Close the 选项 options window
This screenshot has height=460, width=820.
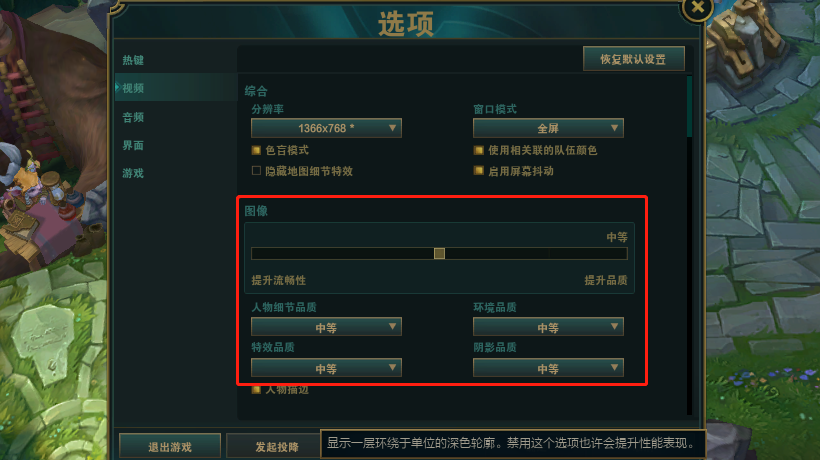coord(698,7)
